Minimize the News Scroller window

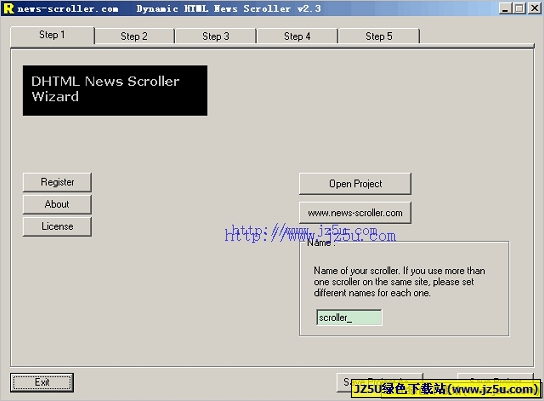pos(505,8)
